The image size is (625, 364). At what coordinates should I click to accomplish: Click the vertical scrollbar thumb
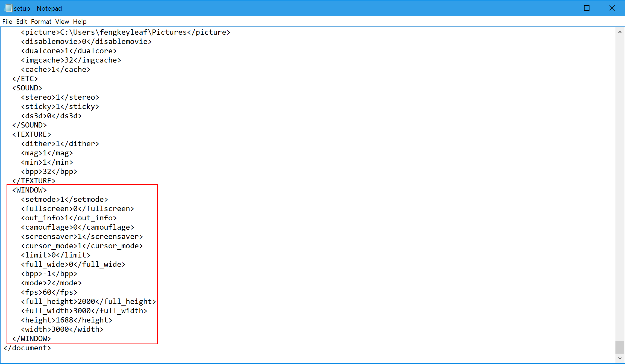(x=620, y=347)
